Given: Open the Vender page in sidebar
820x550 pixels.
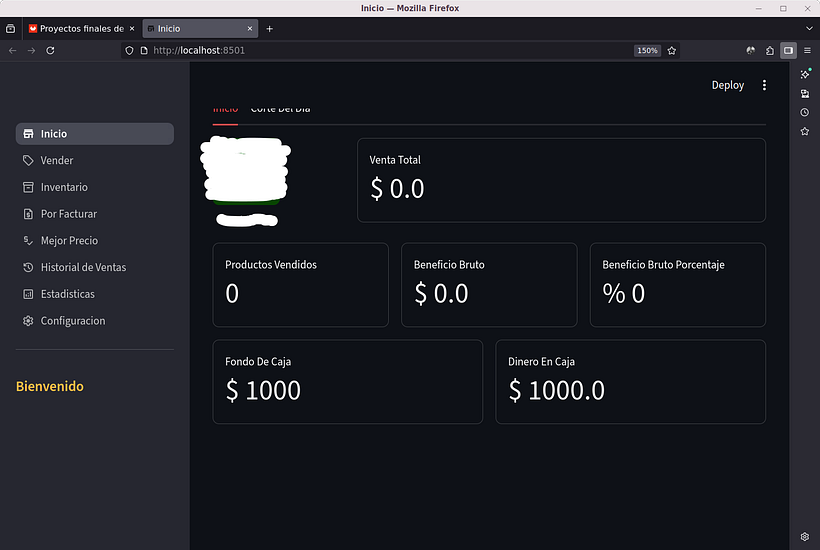Looking at the screenshot, I should coord(57,160).
